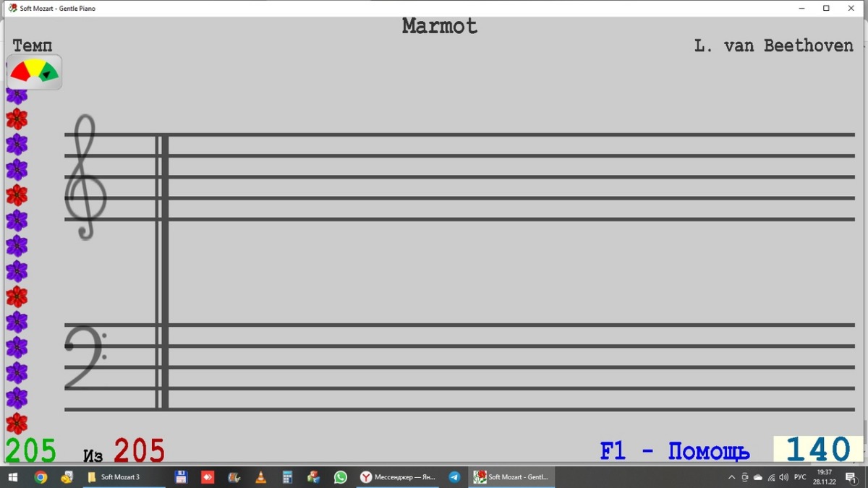Open the Calculator from the taskbar
Image resolution: width=868 pixels, height=488 pixels.
point(287,477)
